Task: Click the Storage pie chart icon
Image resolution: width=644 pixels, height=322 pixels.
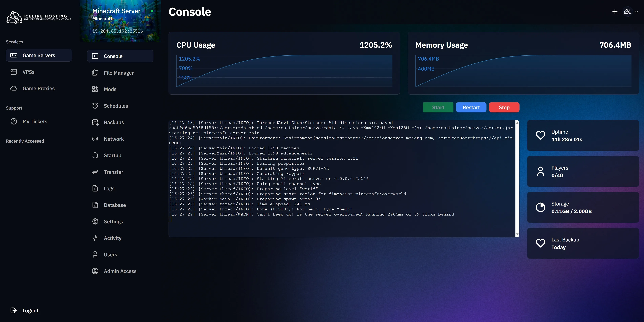Action: tap(541, 207)
